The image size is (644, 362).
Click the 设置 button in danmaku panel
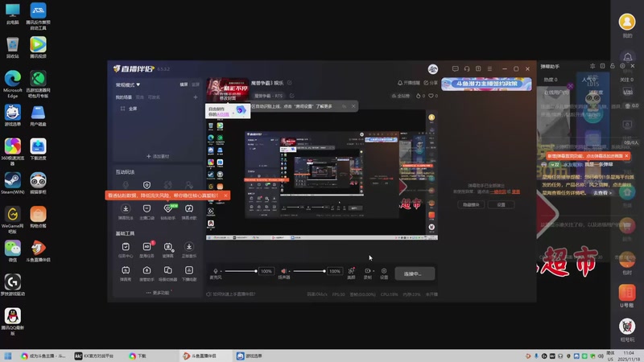(501, 204)
